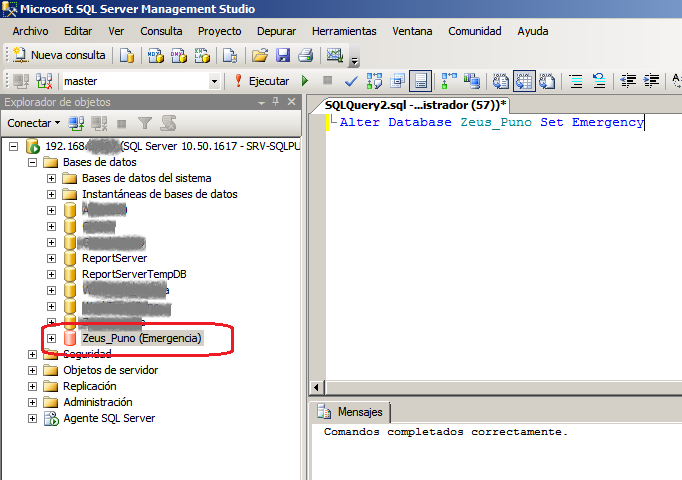Viewport: 682px width, 480px height.
Task: Open SQL Server Compact query icon
Action: tap(230, 56)
